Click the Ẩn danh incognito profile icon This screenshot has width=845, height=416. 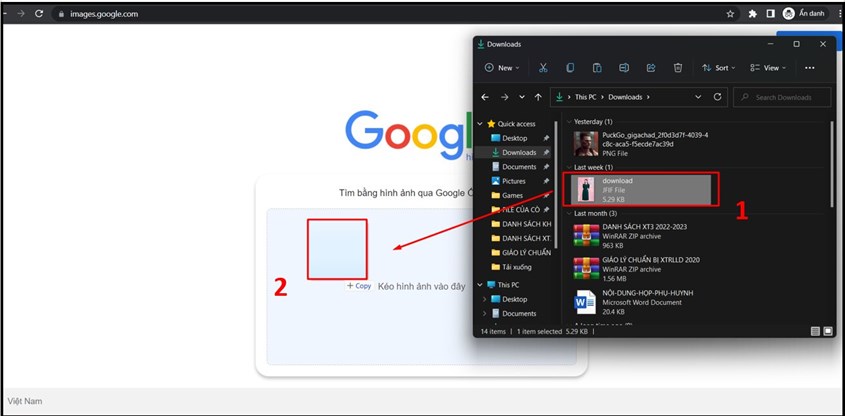pos(788,14)
